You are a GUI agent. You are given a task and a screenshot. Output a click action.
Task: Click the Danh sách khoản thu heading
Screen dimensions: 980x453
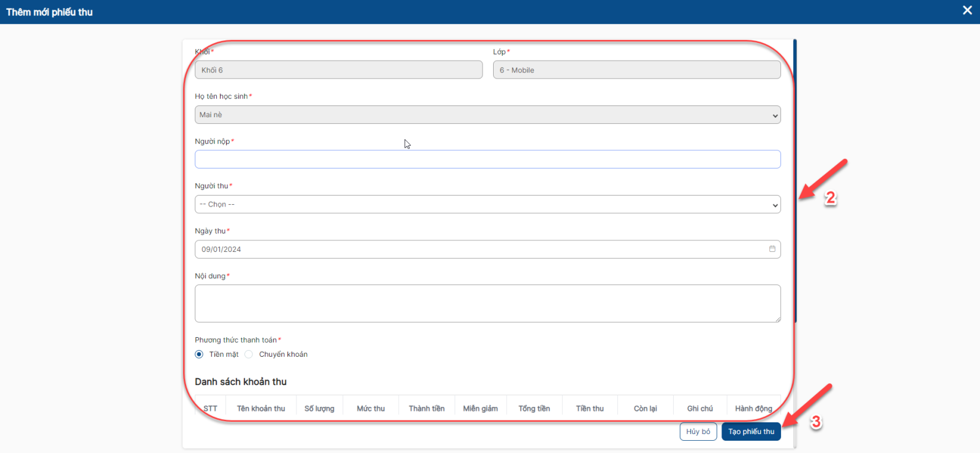241,381
